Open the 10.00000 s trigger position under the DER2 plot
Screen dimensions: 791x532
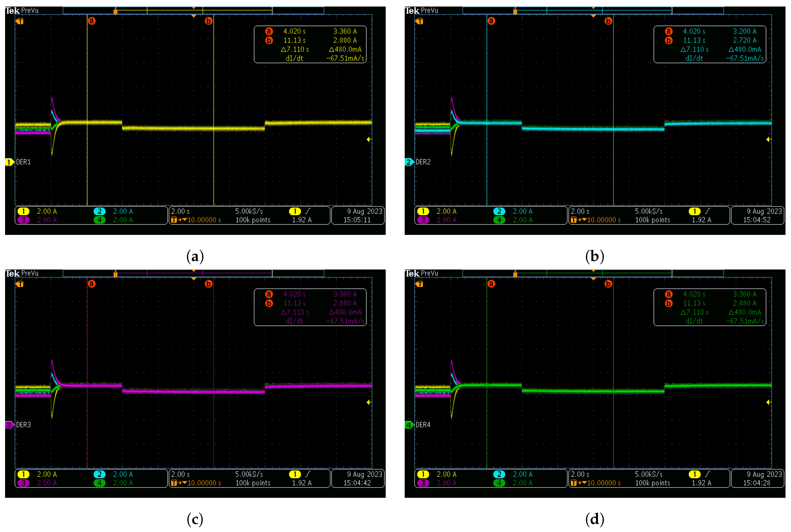point(604,220)
